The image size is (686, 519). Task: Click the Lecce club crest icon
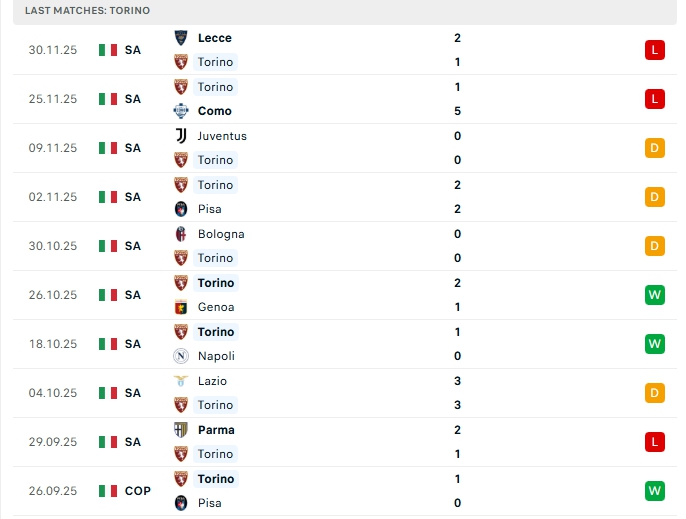coord(181,38)
